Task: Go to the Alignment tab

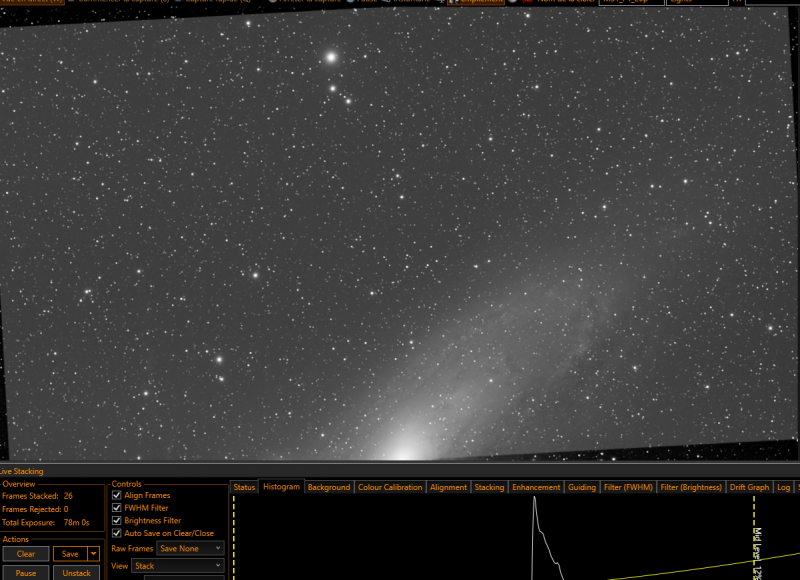Action: point(448,487)
